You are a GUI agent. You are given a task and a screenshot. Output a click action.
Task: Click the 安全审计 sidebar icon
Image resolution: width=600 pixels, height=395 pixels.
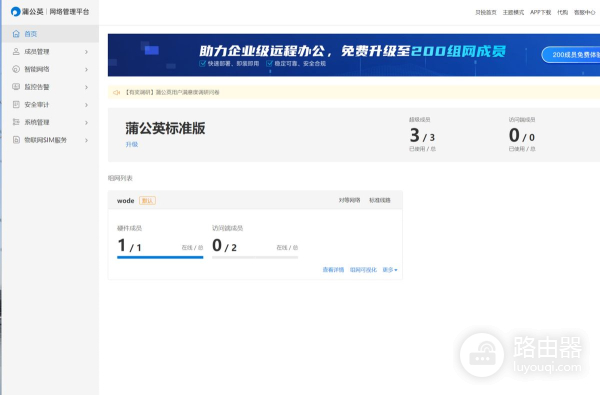click(16, 104)
